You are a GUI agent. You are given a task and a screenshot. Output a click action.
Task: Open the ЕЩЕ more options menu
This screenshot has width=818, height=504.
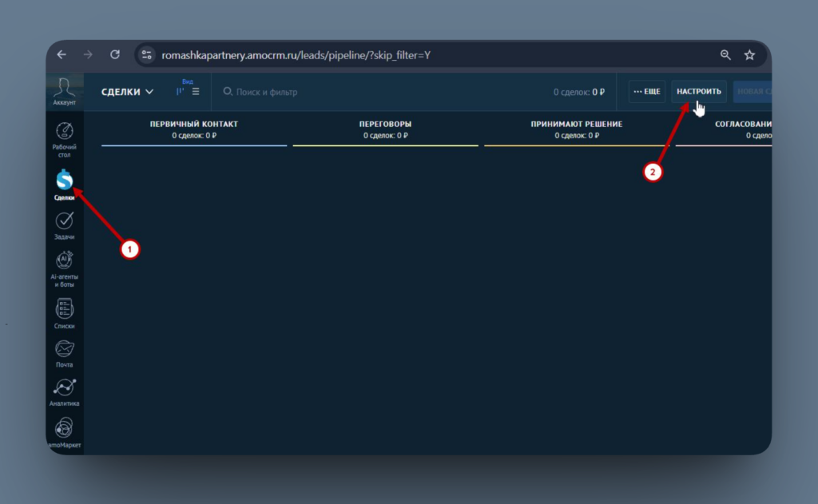click(x=647, y=91)
